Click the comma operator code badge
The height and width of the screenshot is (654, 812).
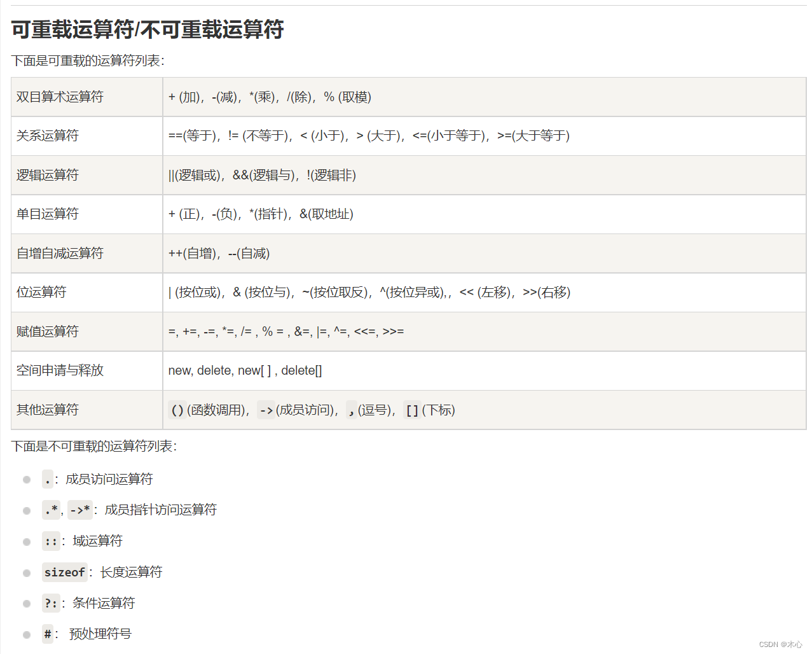(x=352, y=410)
